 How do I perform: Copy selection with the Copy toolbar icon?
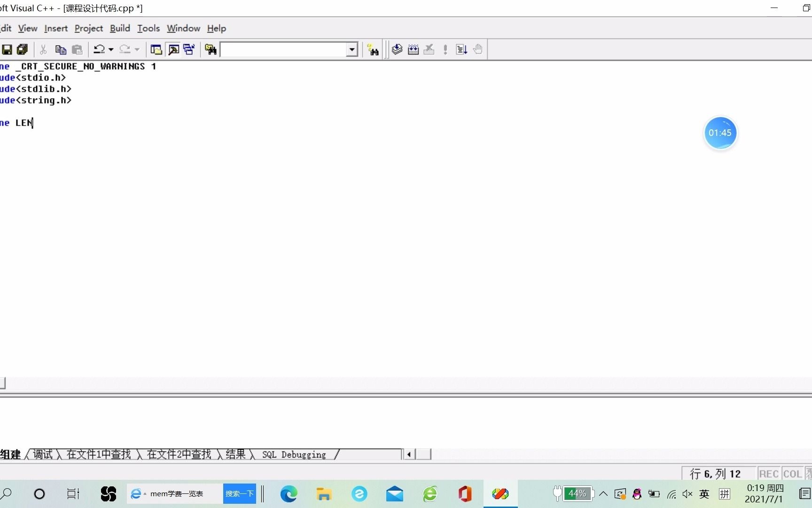(60, 49)
